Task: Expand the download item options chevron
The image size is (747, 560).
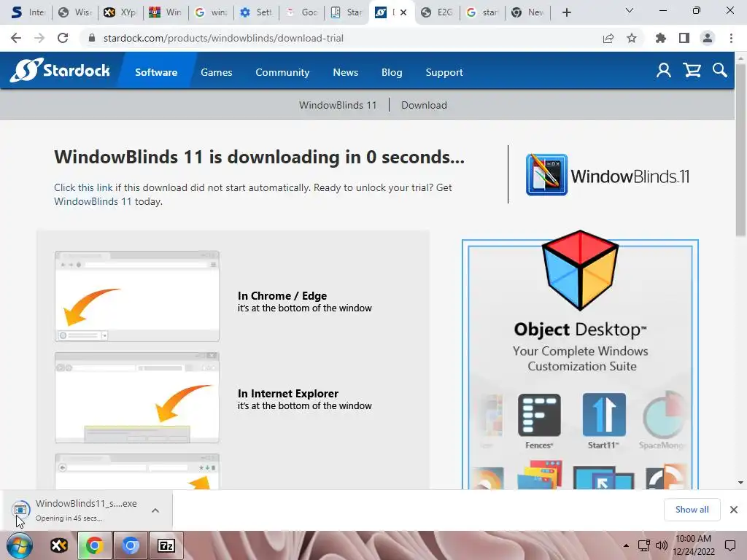Action: pos(155,510)
